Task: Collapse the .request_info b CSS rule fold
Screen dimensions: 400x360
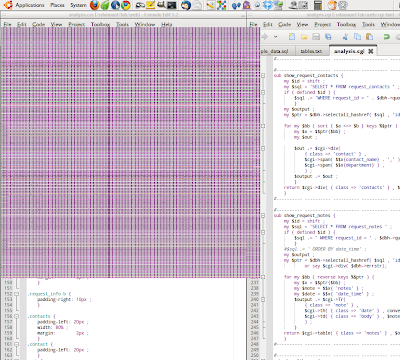Action: pos(16,294)
